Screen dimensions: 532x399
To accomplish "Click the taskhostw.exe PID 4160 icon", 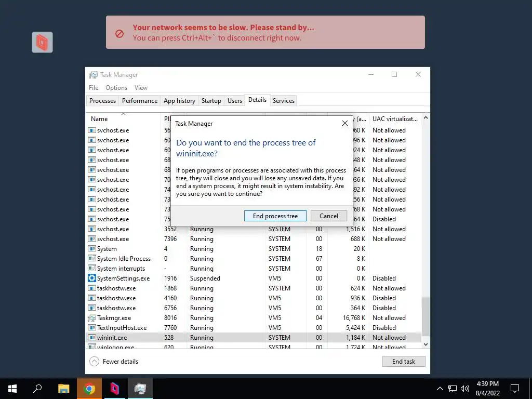I will point(91,298).
